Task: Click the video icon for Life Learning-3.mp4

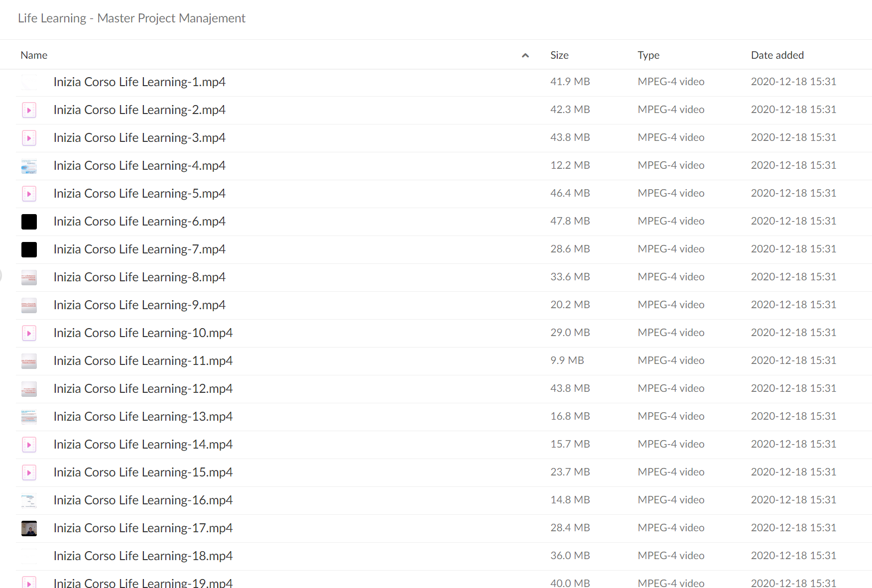Action: 29,138
